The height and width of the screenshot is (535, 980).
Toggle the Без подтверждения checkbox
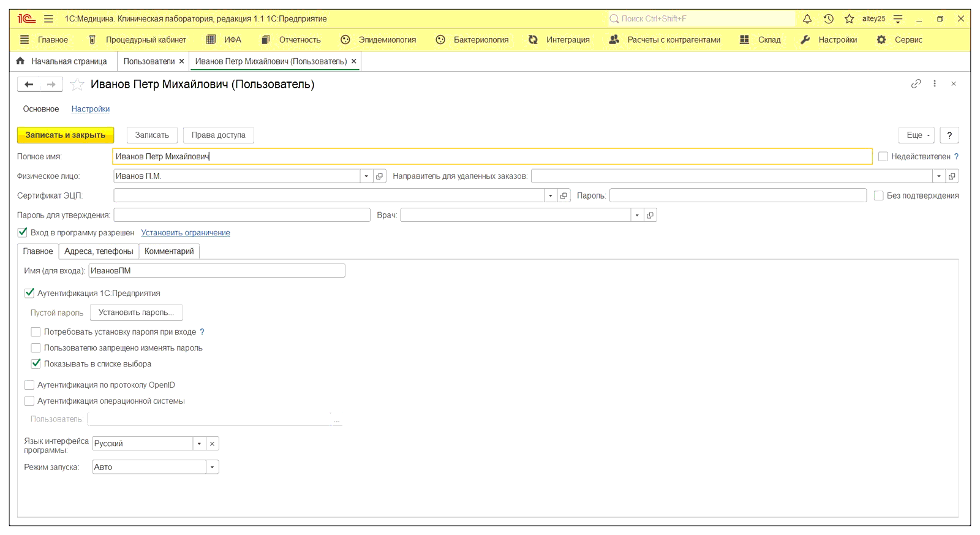point(878,195)
